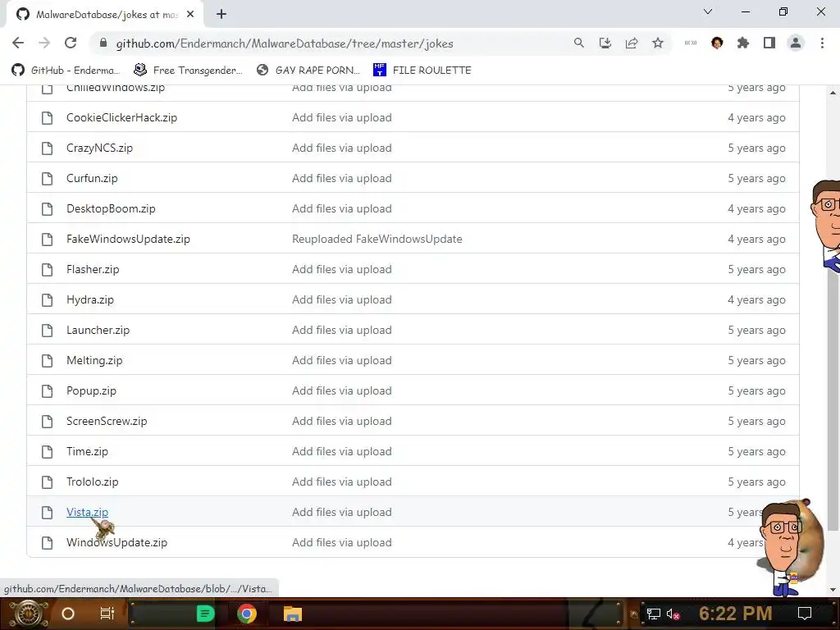Open Flasher.zip file
Image resolution: width=840 pixels, height=630 pixels.
click(93, 269)
